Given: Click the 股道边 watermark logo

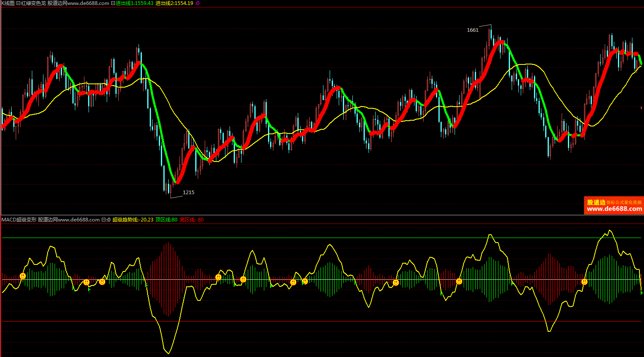Looking at the screenshot, I should pos(596,202).
